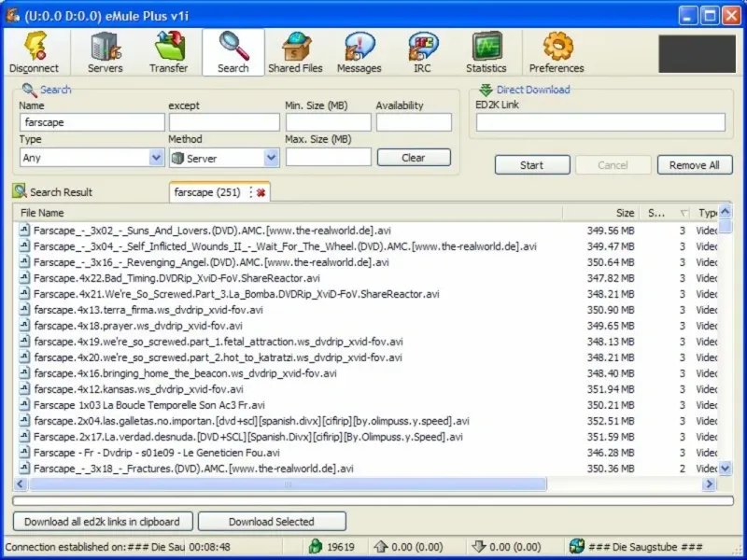747x560 pixels.
Task: Click the results list scroll up arrow
Action: (x=726, y=212)
